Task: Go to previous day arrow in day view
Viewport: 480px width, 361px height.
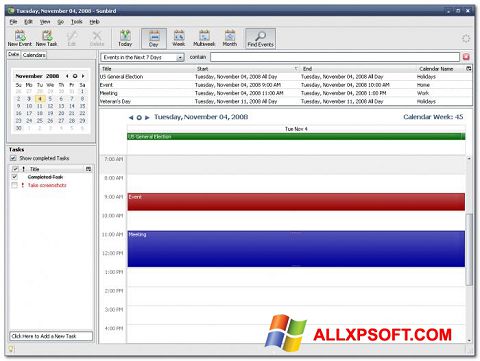Action: 131,117
